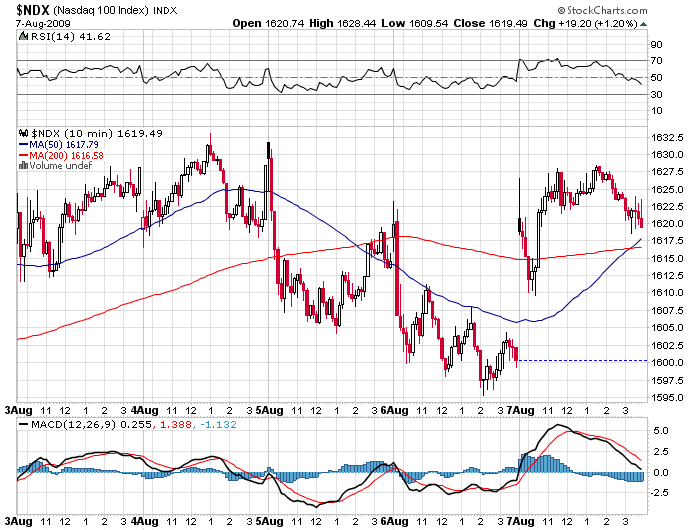
Task: Click the blue MA(50) legend line
Action: click(23, 145)
